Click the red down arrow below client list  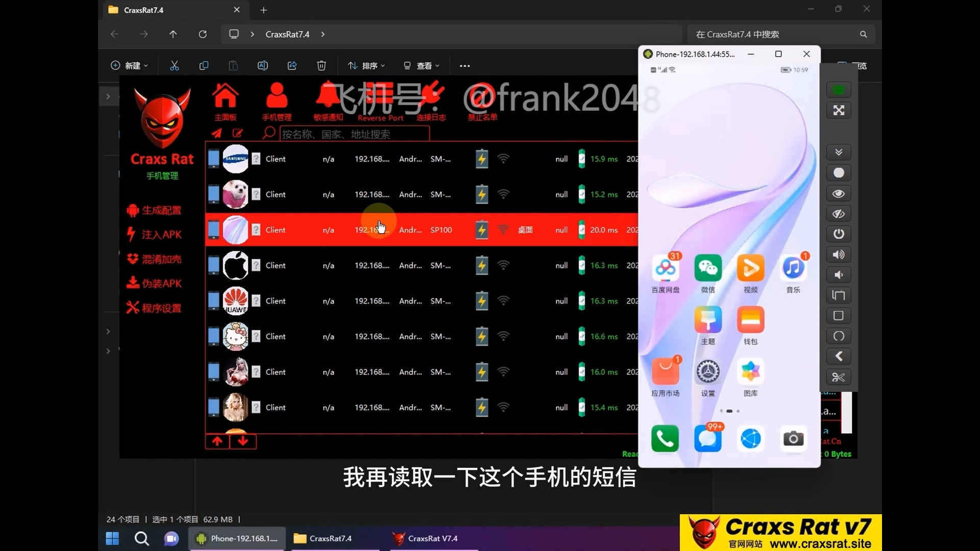tap(243, 441)
